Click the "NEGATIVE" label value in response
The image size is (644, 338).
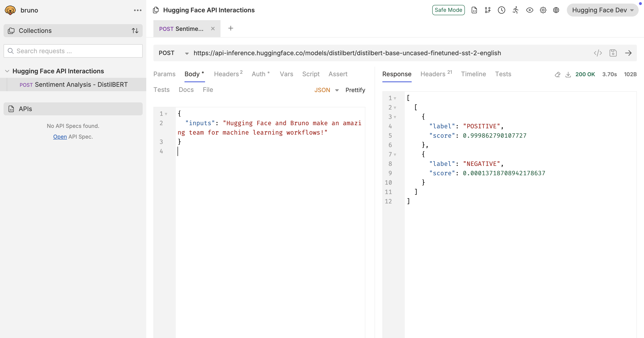click(481, 164)
